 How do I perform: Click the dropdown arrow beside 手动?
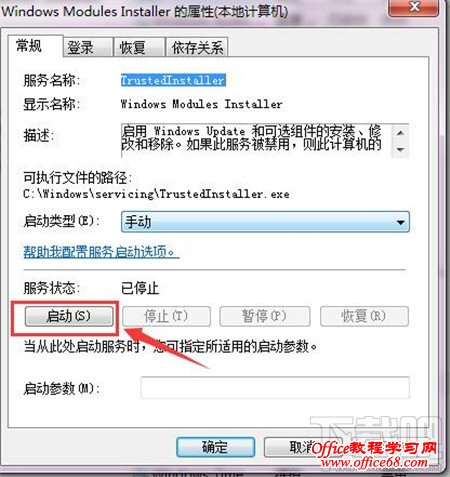pos(400,222)
